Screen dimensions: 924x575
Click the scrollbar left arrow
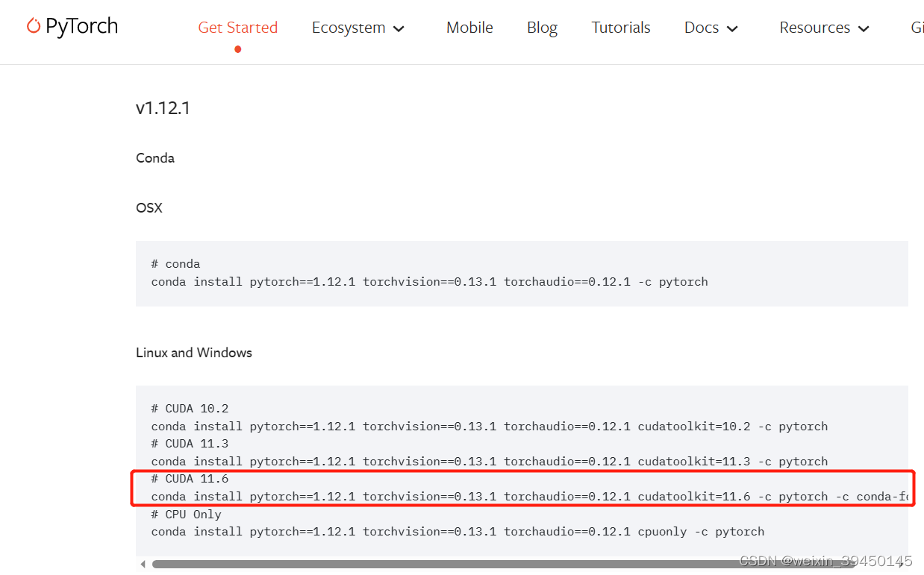(x=143, y=565)
